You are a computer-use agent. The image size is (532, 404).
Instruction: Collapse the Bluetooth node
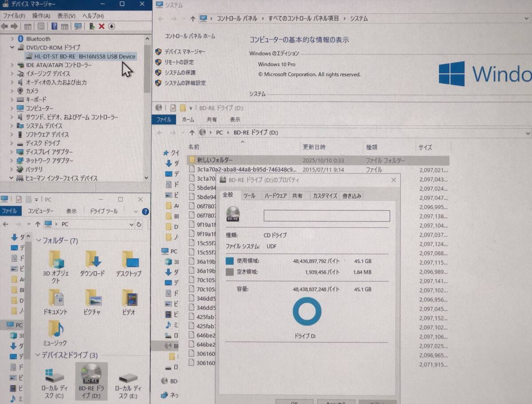[13, 39]
